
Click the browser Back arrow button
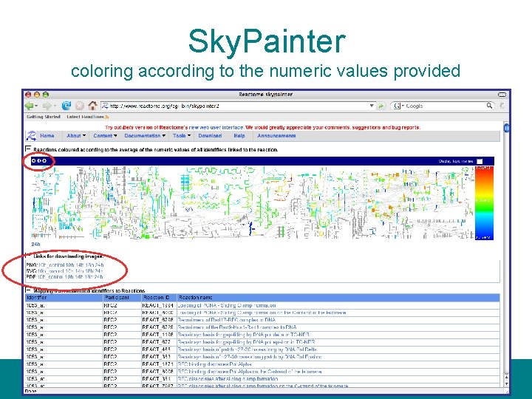click(30, 106)
